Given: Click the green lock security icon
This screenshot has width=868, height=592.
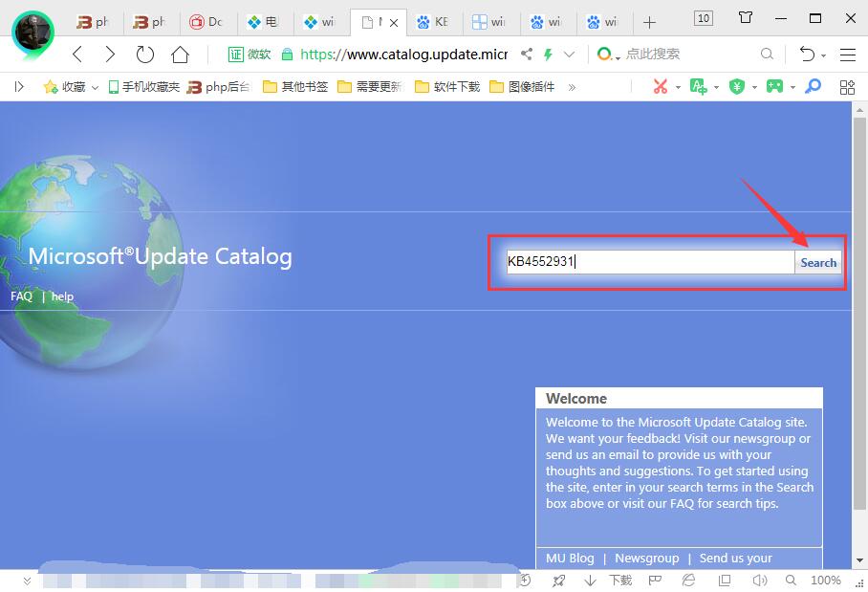Looking at the screenshot, I should click(287, 55).
